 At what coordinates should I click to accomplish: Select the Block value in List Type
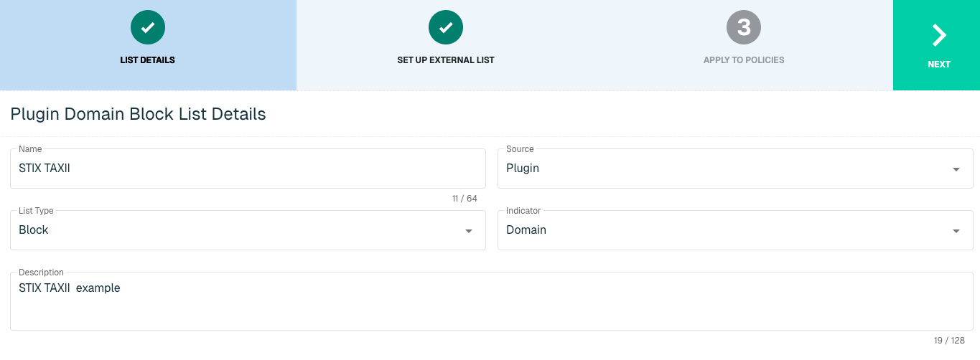pyautogui.click(x=34, y=229)
